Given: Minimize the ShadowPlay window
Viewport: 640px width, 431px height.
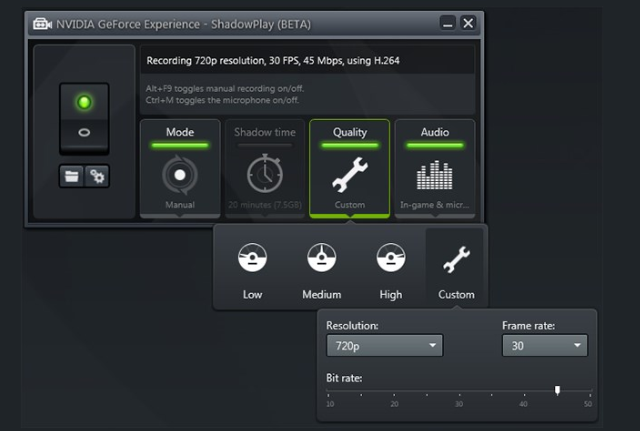Looking at the screenshot, I should tap(448, 23).
